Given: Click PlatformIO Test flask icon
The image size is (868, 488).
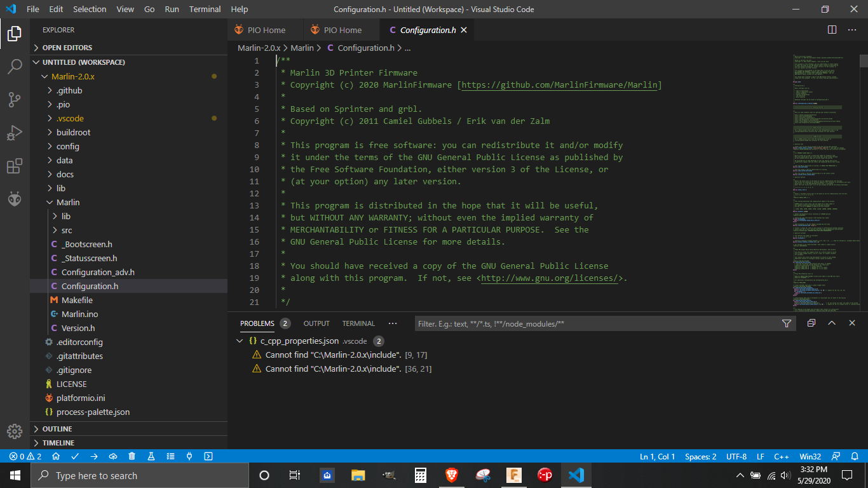Looking at the screenshot, I should pyautogui.click(x=151, y=456).
